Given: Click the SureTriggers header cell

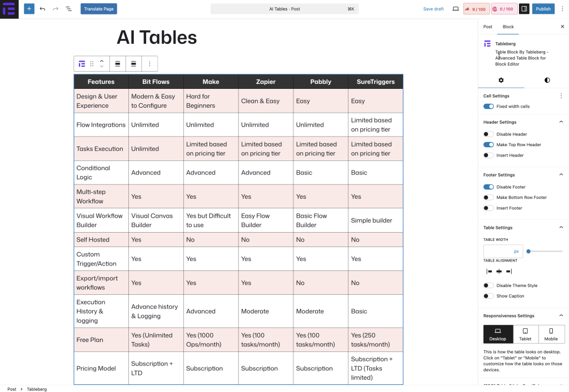Looking at the screenshot, I should pyautogui.click(x=376, y=82).
